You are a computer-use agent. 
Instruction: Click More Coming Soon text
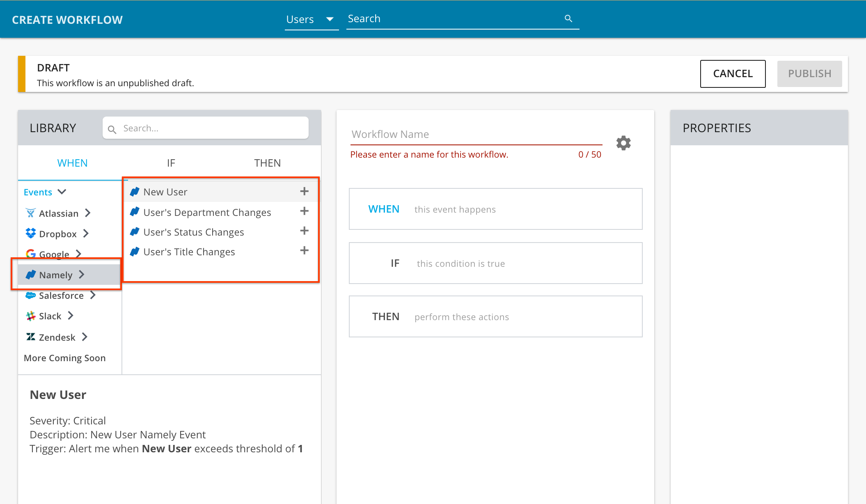65,358
